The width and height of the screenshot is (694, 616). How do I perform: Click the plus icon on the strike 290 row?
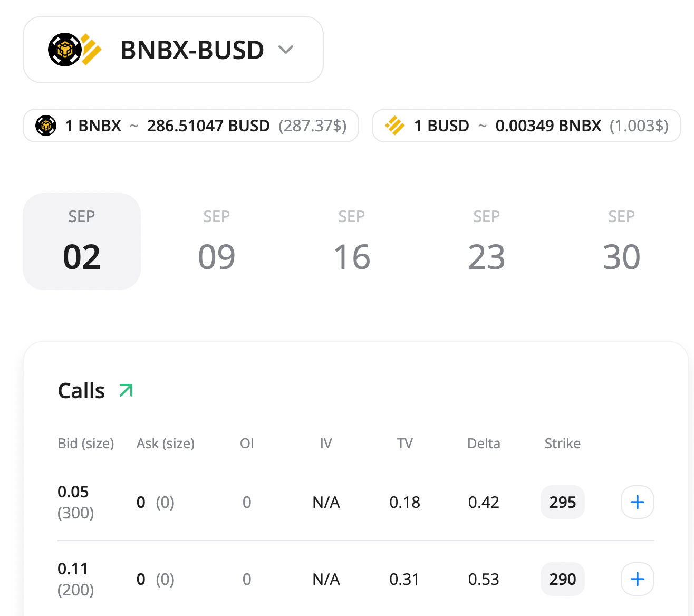click(637, 579)
